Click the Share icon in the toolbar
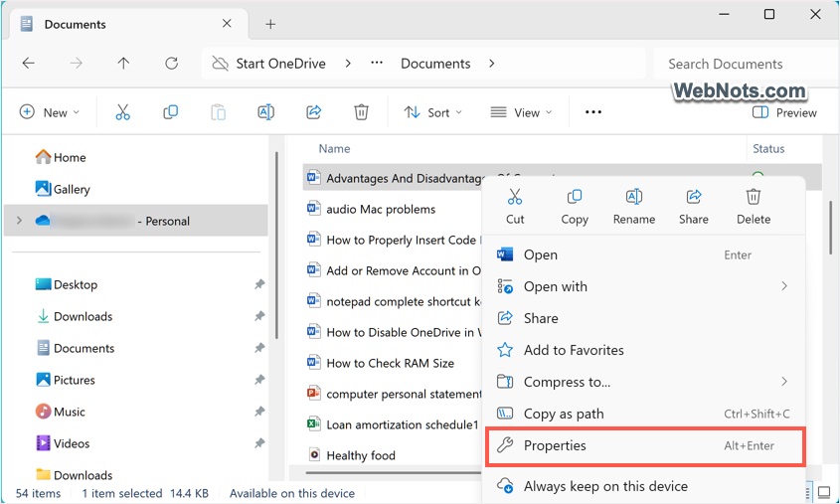840x504 pixels. coord(313,112)
